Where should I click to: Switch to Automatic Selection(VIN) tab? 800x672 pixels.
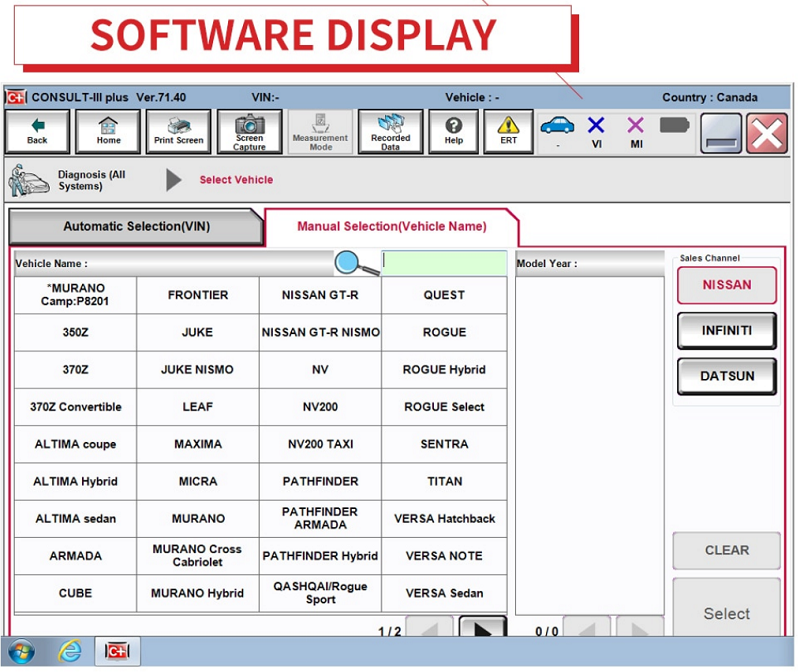point(136,227)
